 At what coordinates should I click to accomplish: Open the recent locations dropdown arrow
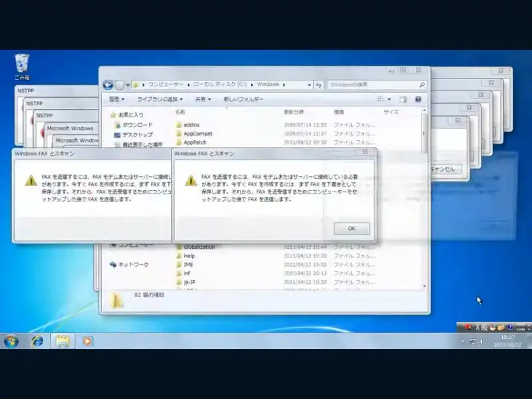[x=128, y=85]
